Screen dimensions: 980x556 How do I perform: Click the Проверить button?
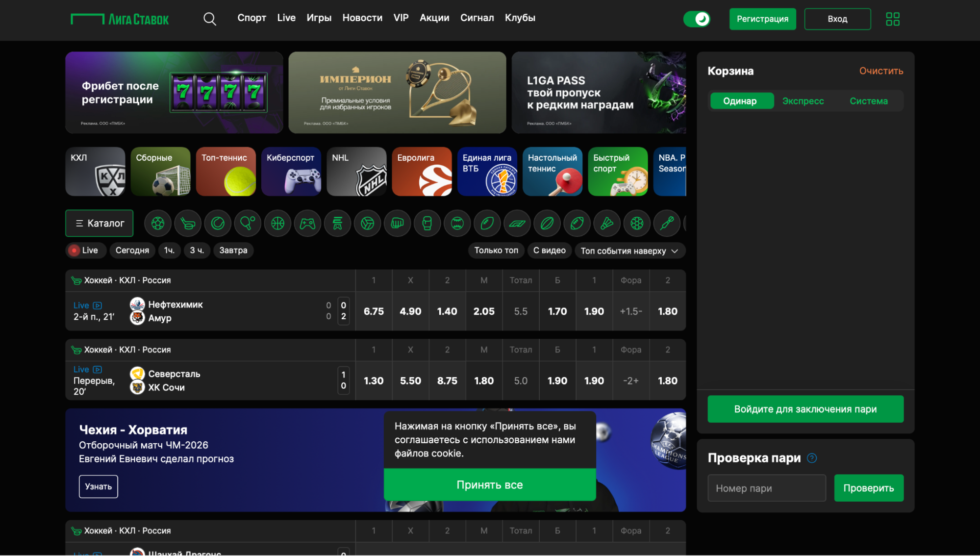(x=869, y=488)
